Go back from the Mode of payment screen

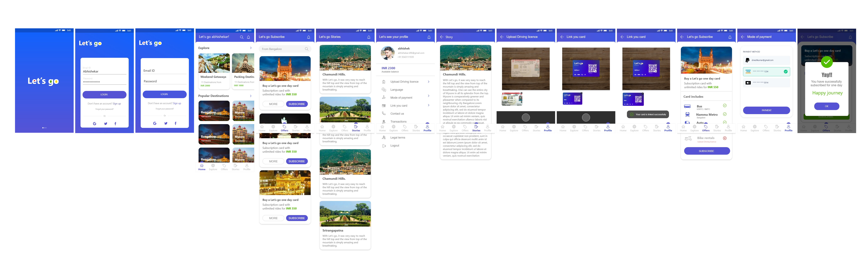tap(742, 37)
